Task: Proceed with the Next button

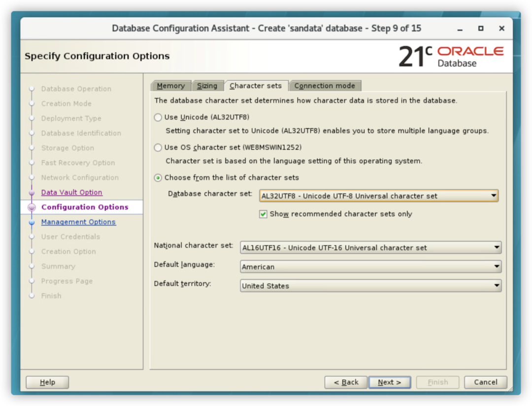Action: point(390,382)
